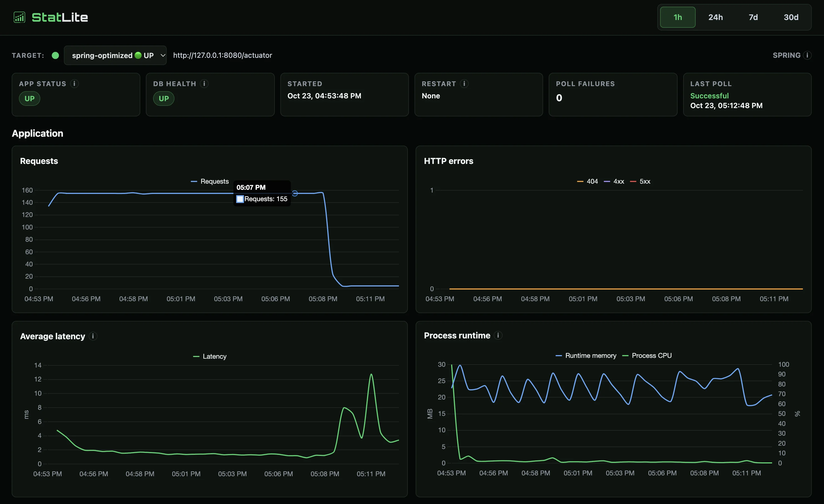This screenshot has width=824, height=504.
Task: Click the Spring info icon
Action: pos(807,55)
